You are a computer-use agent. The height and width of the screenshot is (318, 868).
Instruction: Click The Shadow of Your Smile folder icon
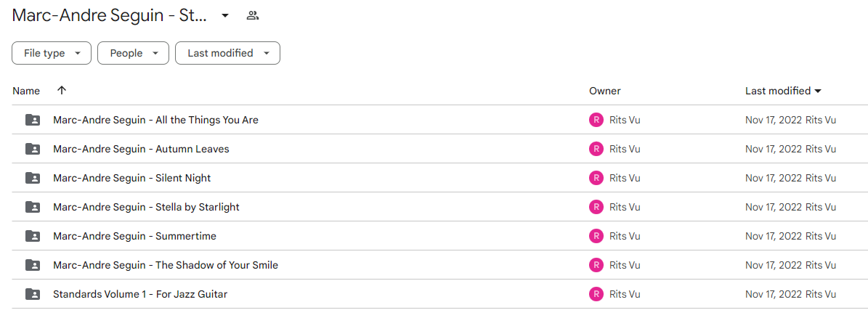click(33, 266)
